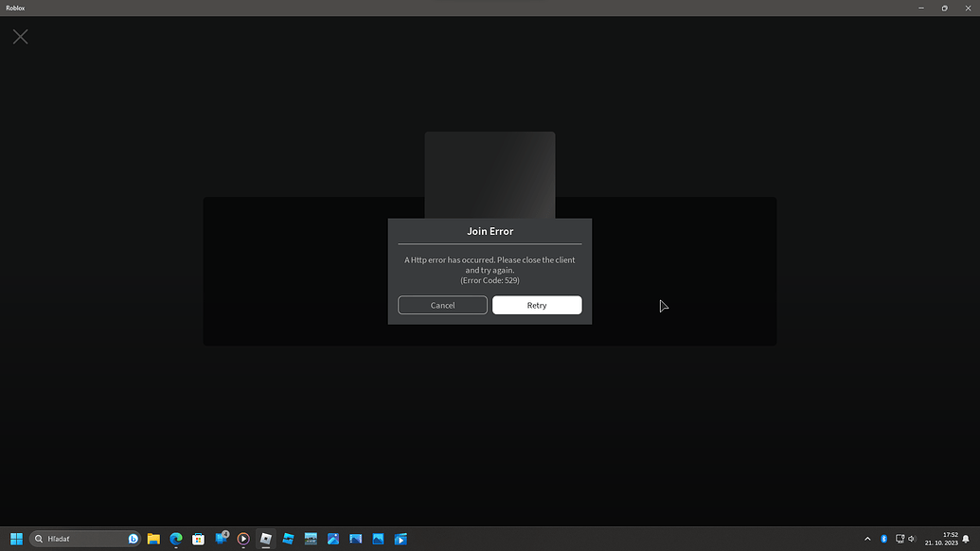980x551 pixels.
Task: Open the network status indicator
Action: (x=899, y=538)
